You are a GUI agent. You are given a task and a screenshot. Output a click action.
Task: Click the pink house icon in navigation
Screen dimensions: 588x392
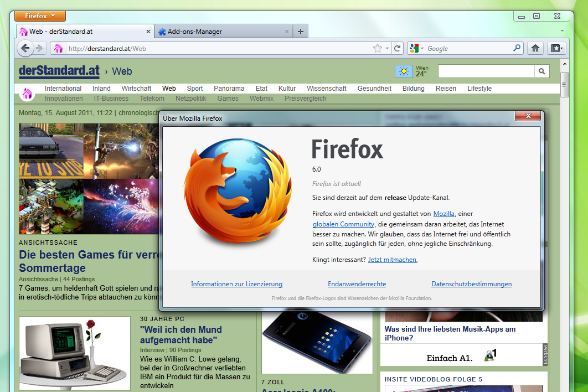pyautogui.click(x=27, y=93)
